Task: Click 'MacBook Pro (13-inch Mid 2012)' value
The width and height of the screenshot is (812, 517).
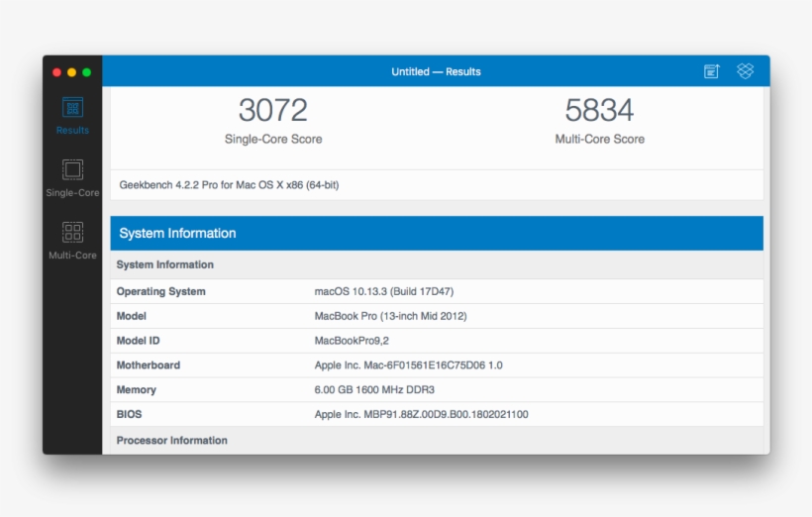Action: [x=390, y=316]
